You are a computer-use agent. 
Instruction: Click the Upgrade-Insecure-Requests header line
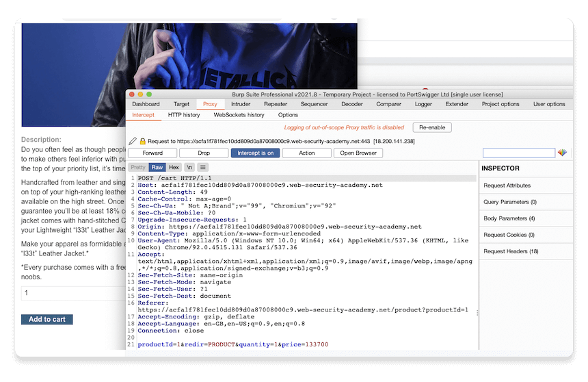(192, 220)
